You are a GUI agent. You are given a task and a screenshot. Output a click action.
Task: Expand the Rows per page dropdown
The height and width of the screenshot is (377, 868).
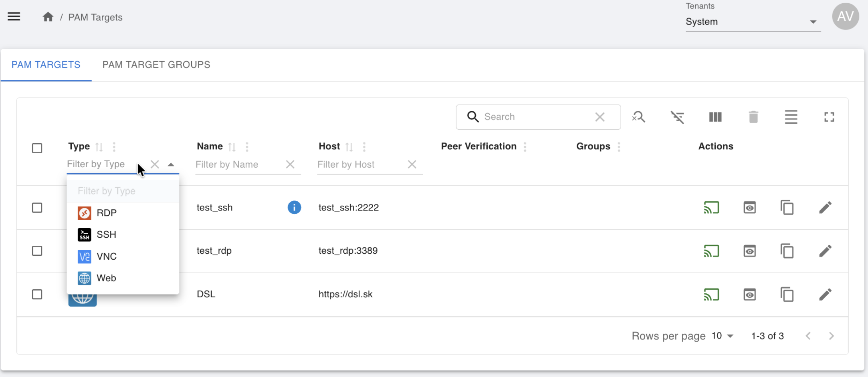click(x=723, y=336)
